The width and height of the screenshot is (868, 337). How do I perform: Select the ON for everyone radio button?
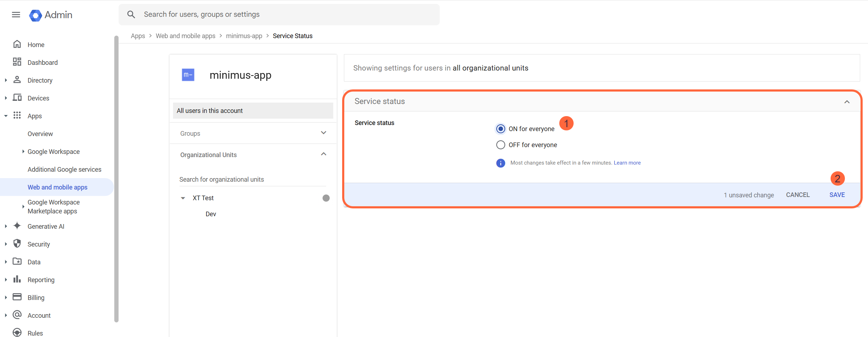[x=501, y=129]
